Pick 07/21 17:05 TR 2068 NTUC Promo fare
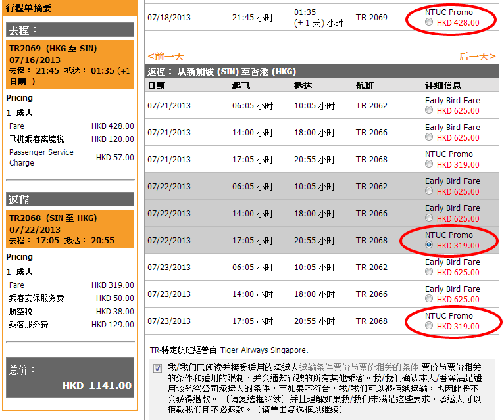The height and width of the screenshot is (420, 504). point(429,164)
